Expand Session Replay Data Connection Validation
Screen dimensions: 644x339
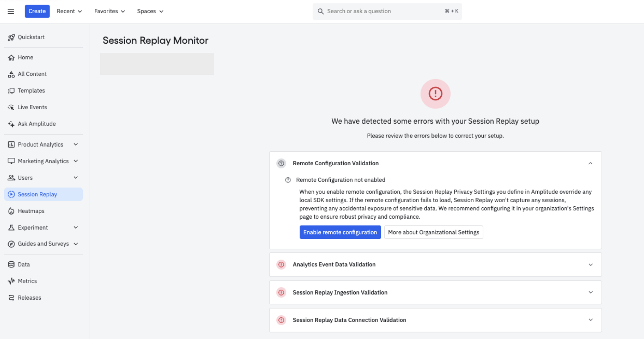tap(590, 320)
